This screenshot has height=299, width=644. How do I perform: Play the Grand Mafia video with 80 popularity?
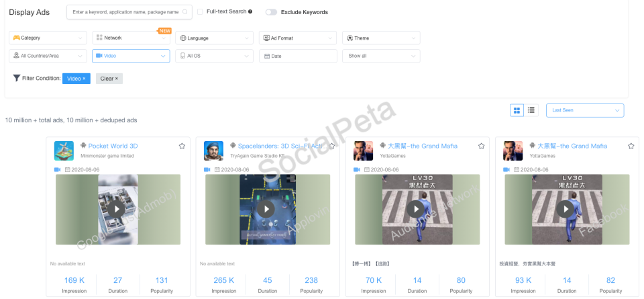pyautogui.click(x=416, y=210)
